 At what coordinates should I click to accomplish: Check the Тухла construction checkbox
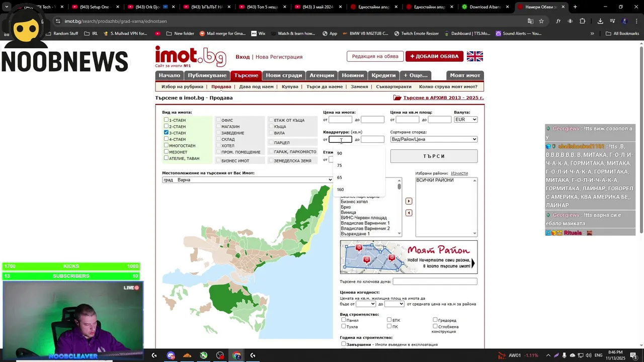344,326
